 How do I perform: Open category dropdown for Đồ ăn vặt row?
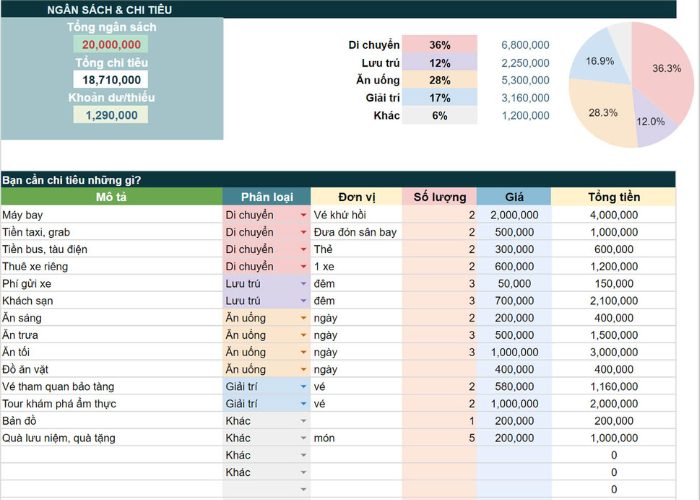tap(303, 370)
